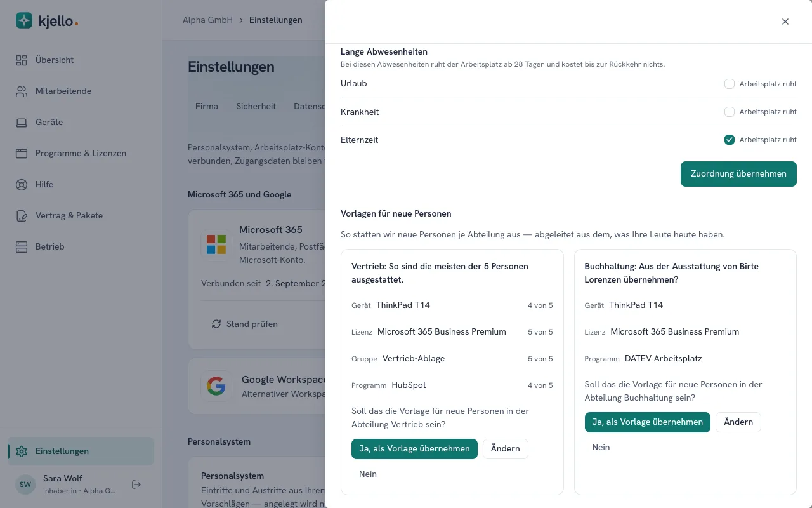Click the refresh icon beside Stand prüfen
Screen dimensions: 812x508
click(216, 324)
